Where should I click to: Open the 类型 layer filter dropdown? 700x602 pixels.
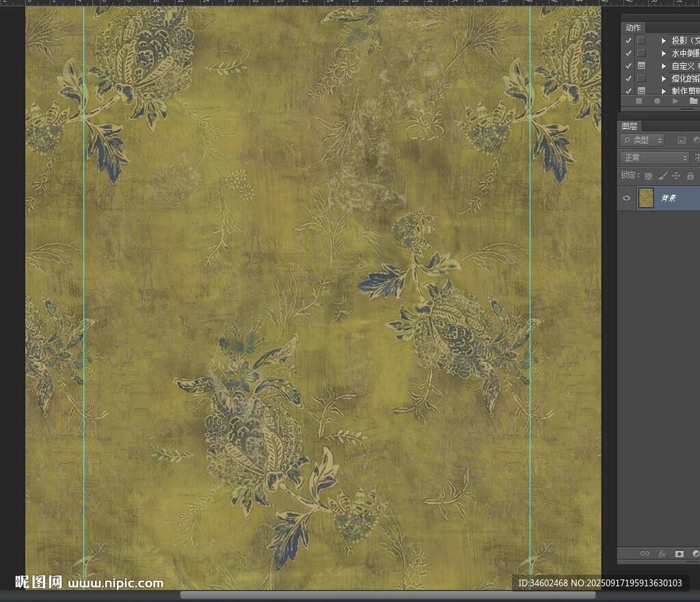coord(643,140)
